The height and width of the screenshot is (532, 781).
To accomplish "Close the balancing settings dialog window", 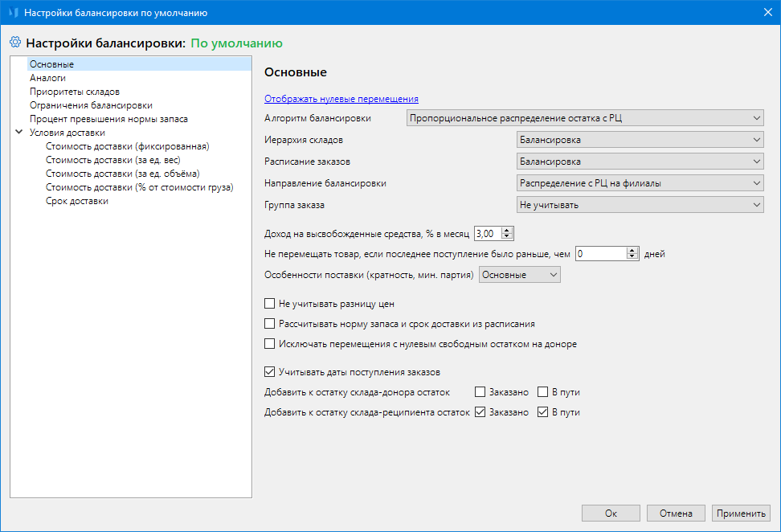I will [766, 13].
